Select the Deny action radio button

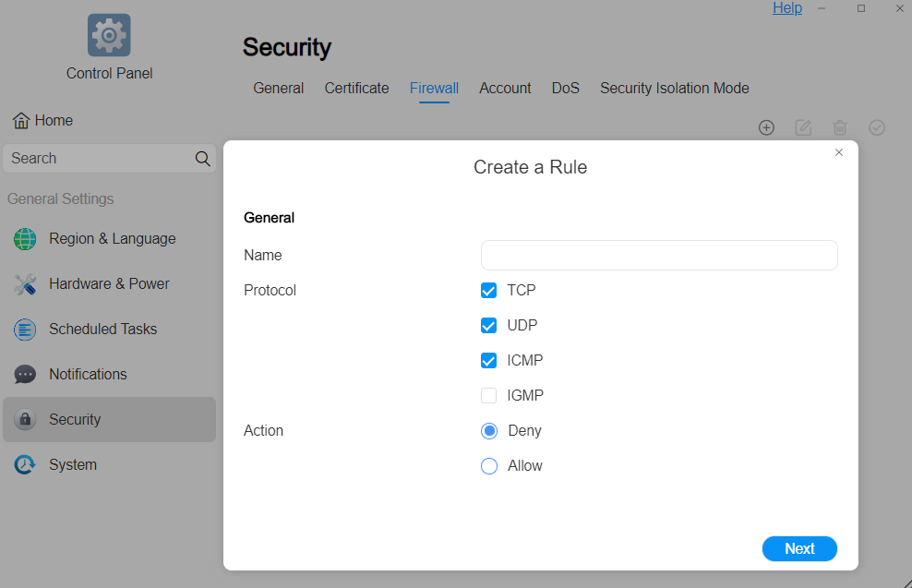tap(489, 431)
